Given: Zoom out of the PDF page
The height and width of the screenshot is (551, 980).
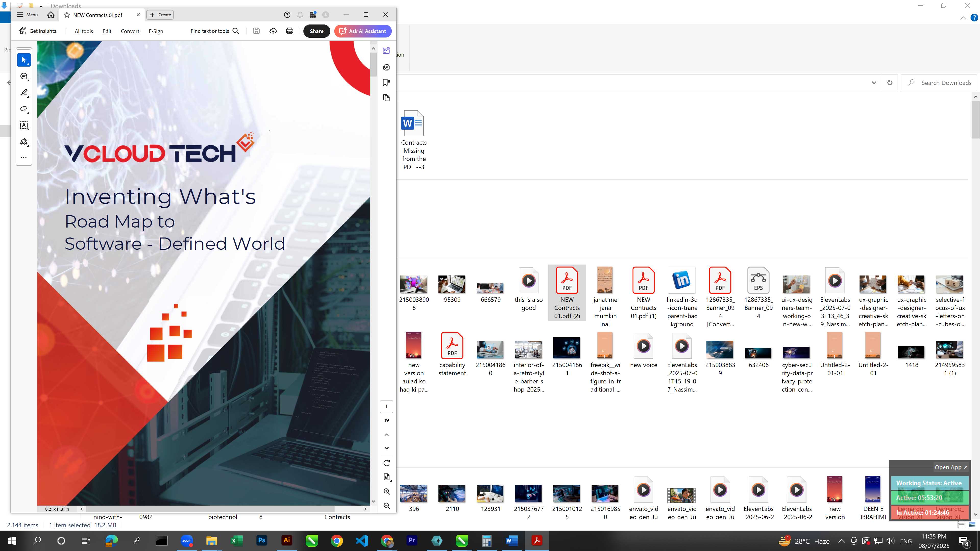Looking at the screenshot, I should pos(387,506).
